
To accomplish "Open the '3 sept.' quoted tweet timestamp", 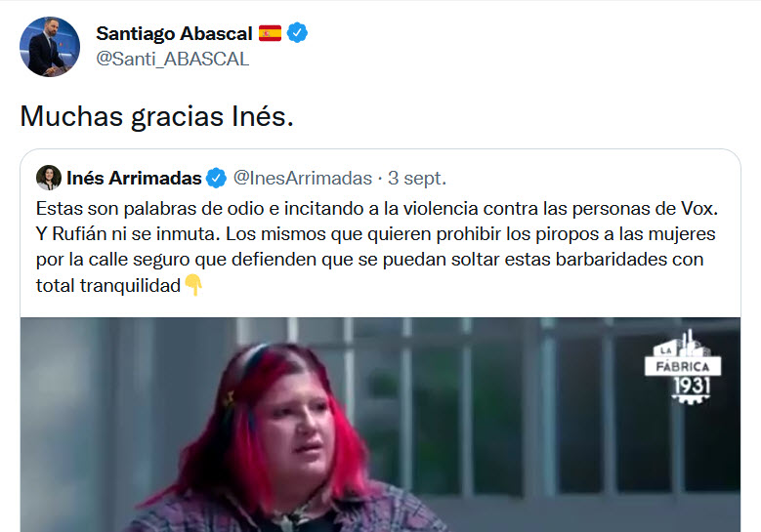I will pyautogui.click(x=417, y=178).
